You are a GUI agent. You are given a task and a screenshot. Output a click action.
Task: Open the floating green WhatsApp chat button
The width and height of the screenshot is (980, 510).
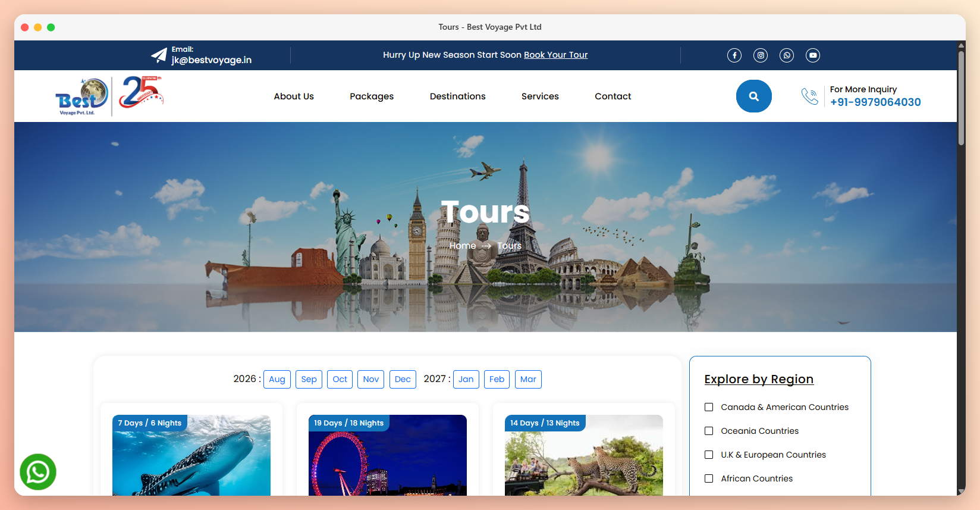tap(38, 472)
